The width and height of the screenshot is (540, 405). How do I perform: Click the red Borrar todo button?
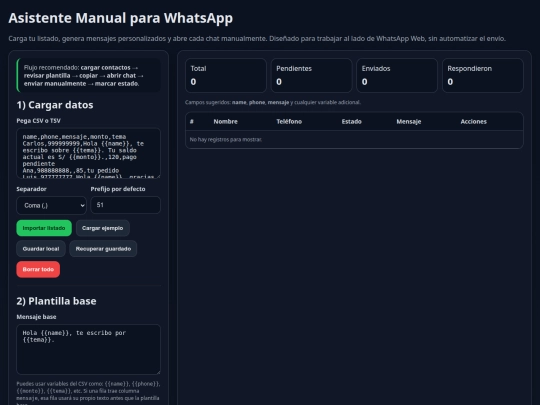point(38,269)
